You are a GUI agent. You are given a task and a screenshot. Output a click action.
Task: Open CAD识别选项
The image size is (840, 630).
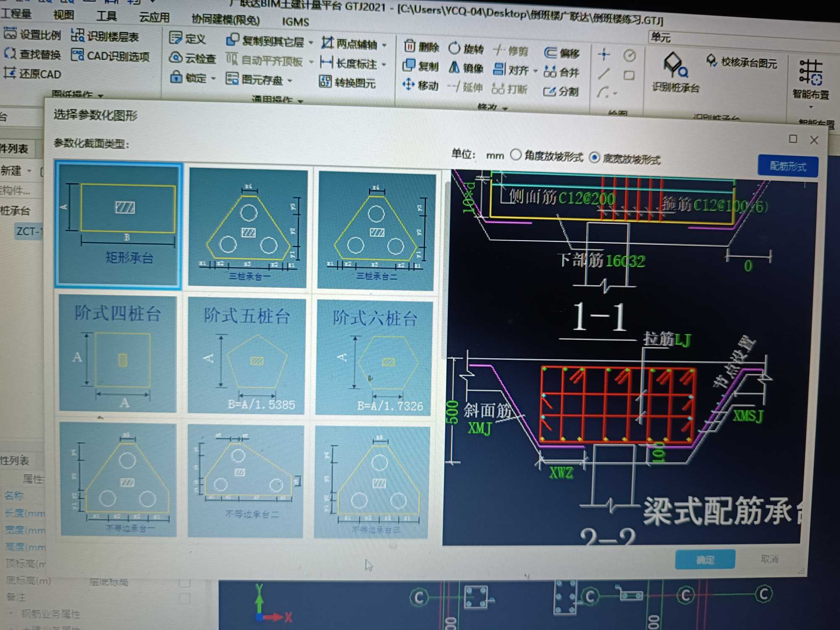click(110, 55)
